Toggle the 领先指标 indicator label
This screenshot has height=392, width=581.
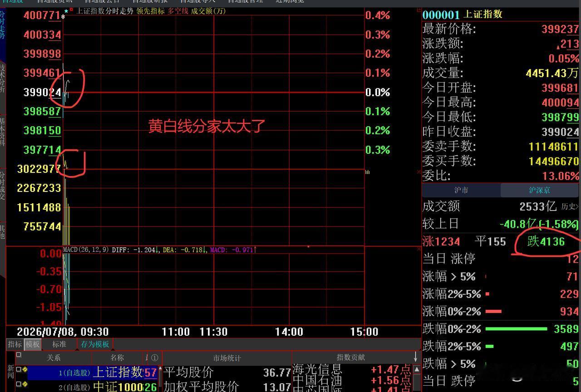(151, 11)
